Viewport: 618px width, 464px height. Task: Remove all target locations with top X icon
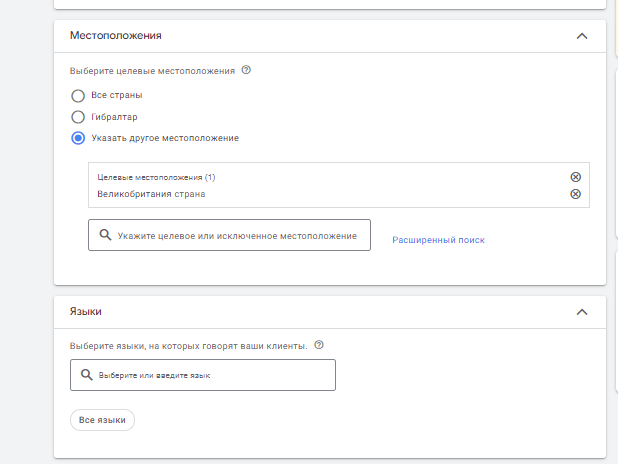pyautogui.click(x=575, y=177)
